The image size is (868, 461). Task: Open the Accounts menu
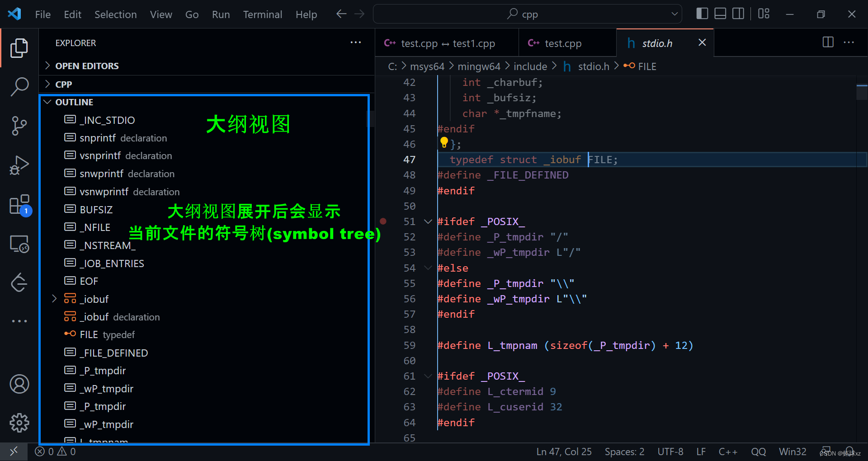point(19,384)
